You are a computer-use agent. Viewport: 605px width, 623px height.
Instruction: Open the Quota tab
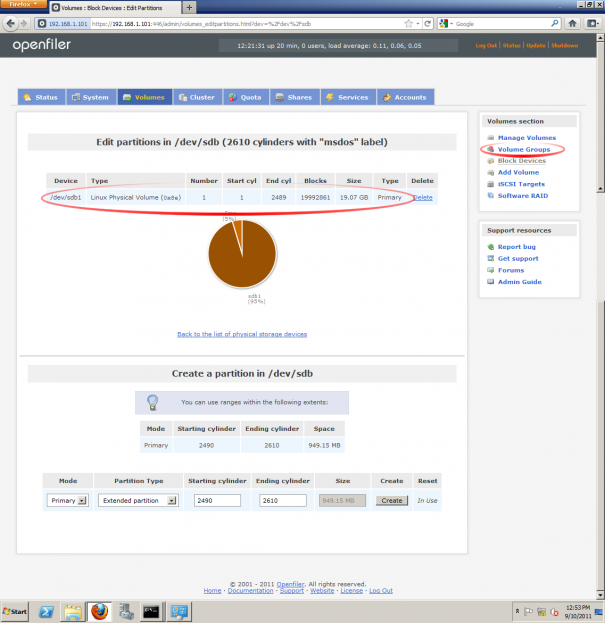[x=246, y=97]
